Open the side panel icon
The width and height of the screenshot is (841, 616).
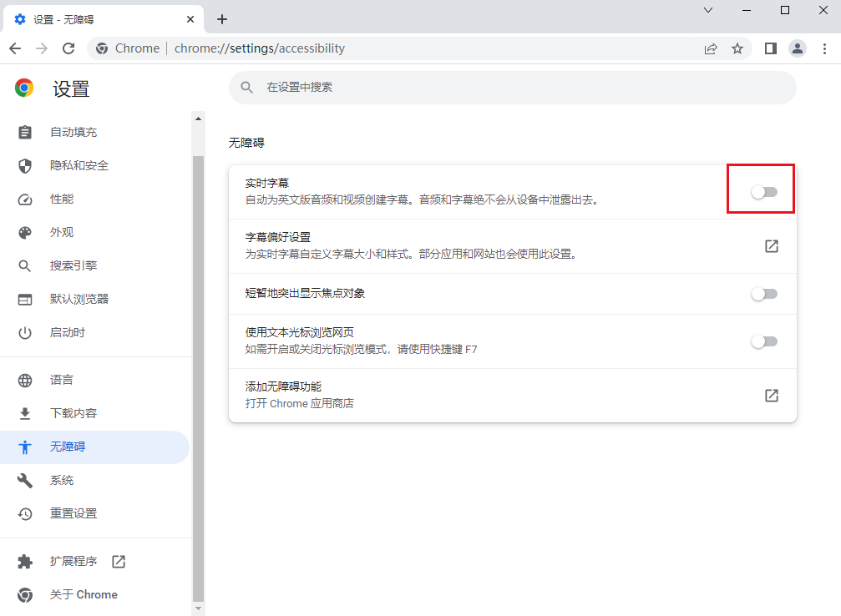(771, 48)
